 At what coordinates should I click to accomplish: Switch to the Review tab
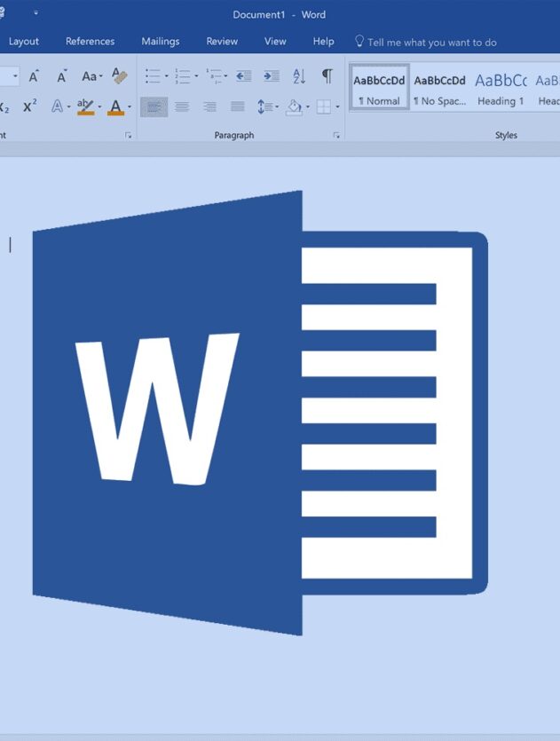(x=222, y=42)
